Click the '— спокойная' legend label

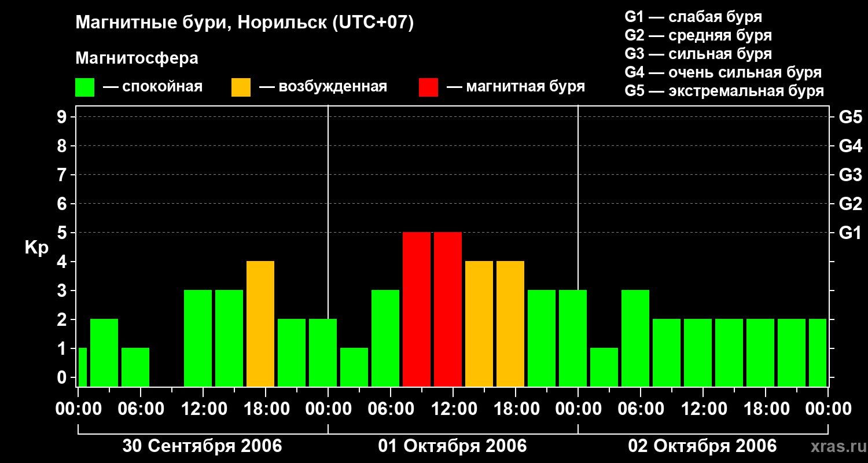(x=153, y=87)
